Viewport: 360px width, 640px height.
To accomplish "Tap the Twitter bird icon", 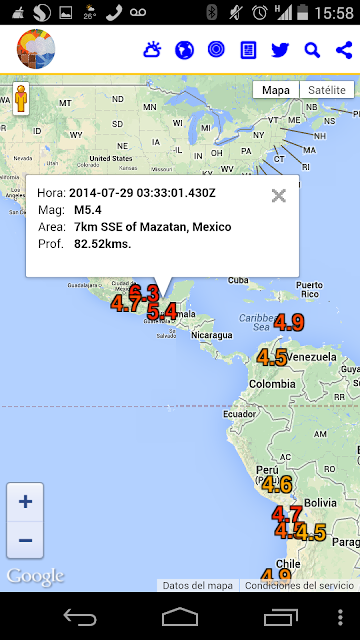I will [280, 50].
